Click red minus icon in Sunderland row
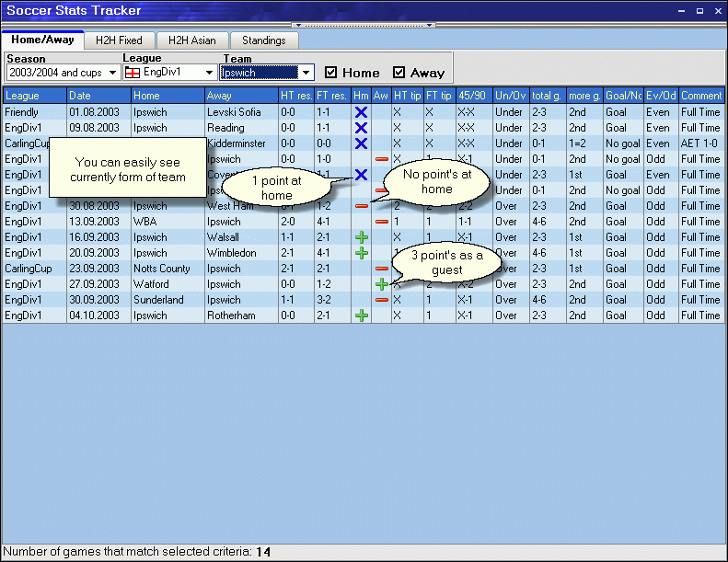Image resolution: width=728 pixels, height=562 pixels. point(381,300)
